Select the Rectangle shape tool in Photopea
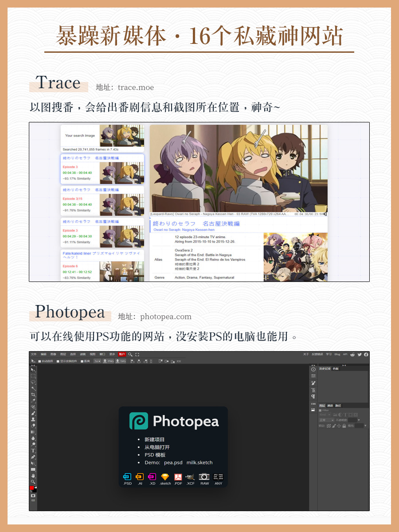 tap(33, 469)
